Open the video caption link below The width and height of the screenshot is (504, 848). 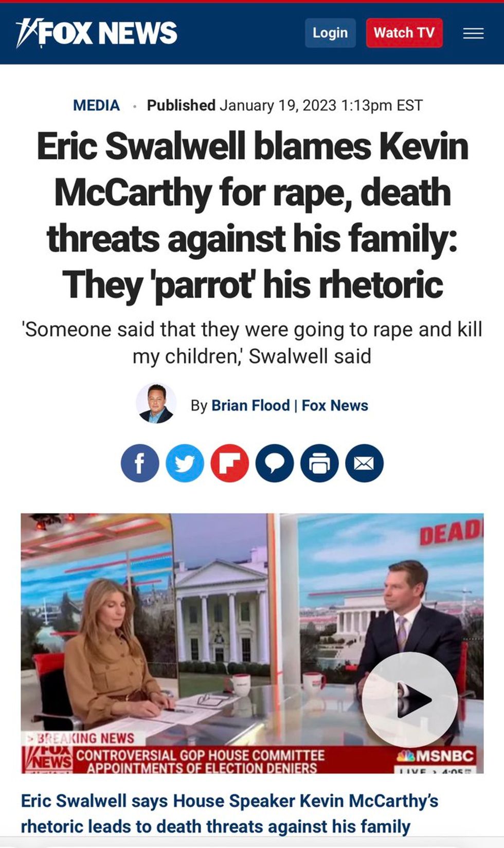coord(229,814)
